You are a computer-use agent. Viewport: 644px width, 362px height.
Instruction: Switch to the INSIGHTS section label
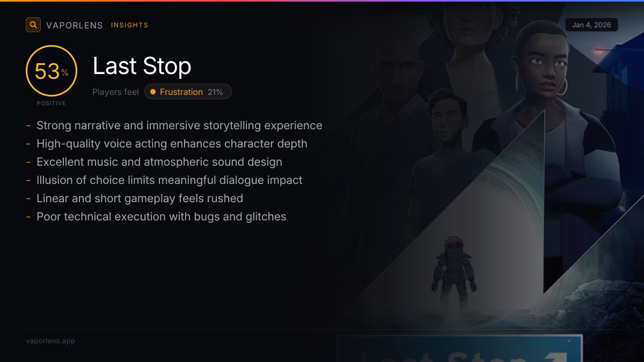(130, 25)
